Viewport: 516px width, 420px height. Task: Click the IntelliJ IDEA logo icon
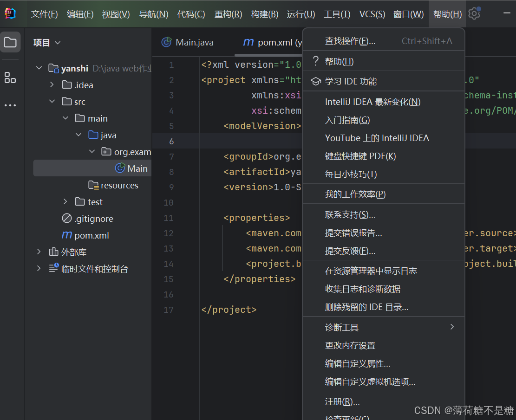click(10, 13)
